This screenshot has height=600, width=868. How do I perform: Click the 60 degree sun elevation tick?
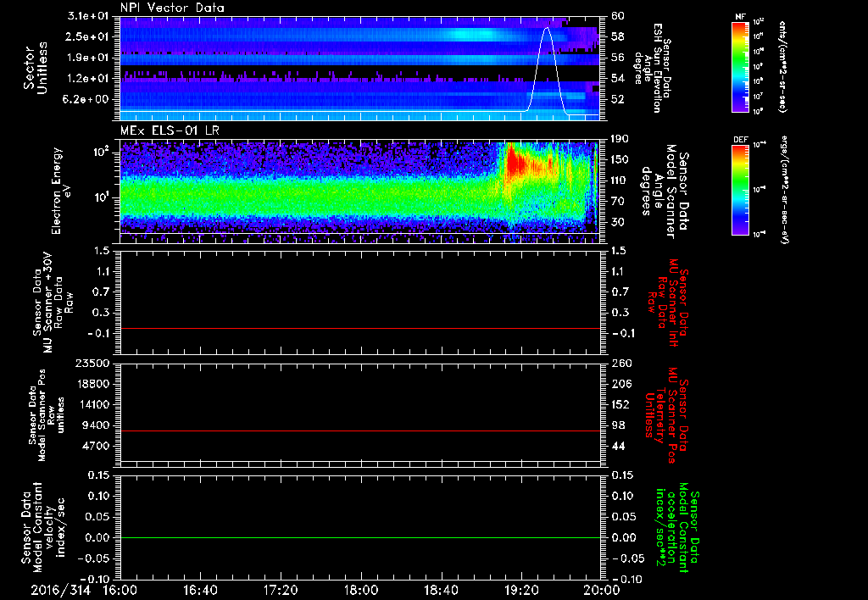point(618,16)
